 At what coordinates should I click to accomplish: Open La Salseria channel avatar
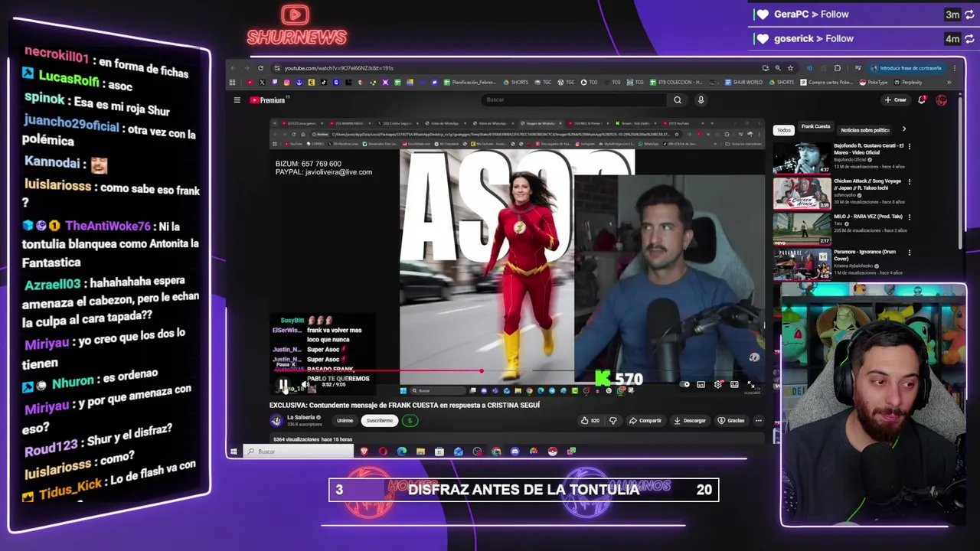click(276, 420)
